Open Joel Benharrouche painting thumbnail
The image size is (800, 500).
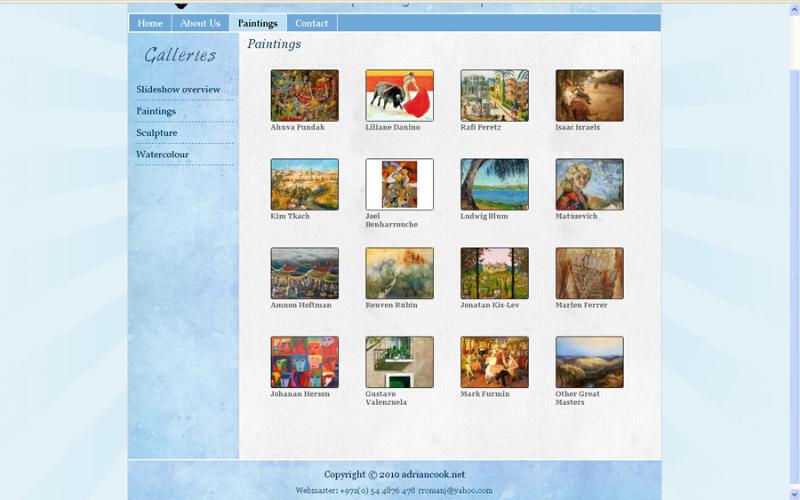pos(399,184)
